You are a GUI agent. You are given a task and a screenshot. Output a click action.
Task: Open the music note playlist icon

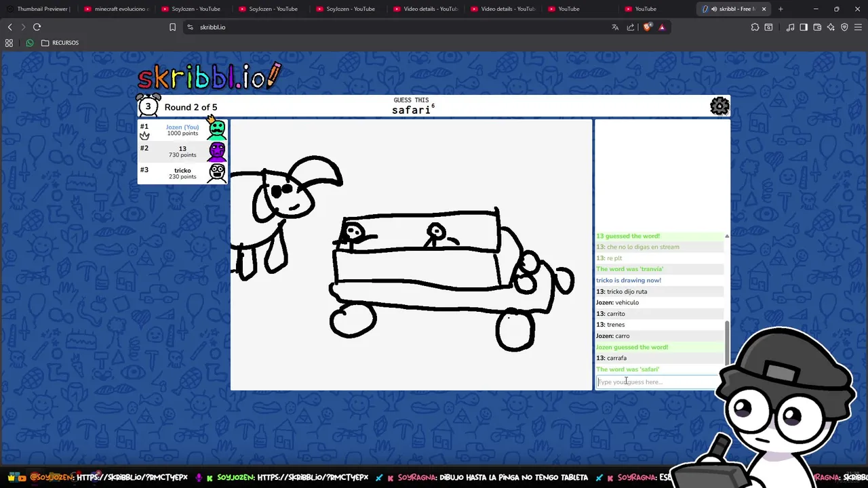tap(790, 27)
